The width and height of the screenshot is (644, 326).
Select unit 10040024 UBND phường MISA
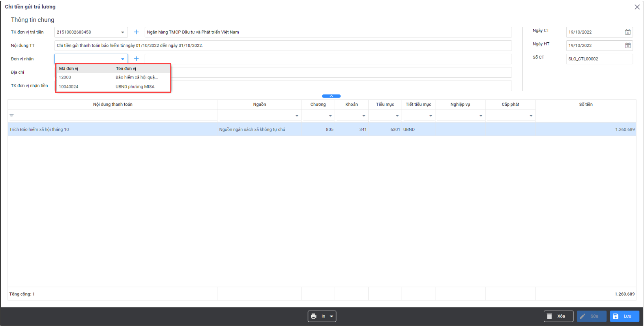[x=113, y=86]
